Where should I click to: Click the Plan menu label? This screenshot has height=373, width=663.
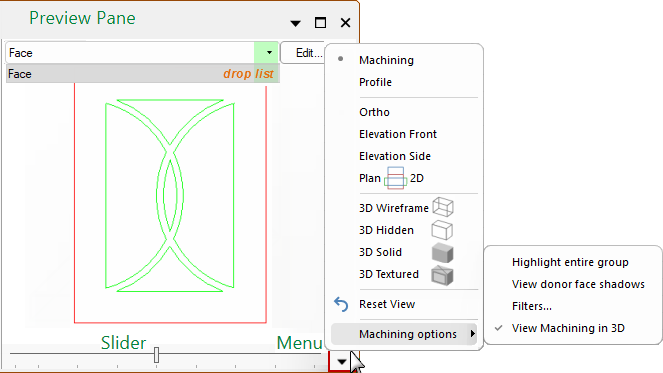(x=370, y=178)
